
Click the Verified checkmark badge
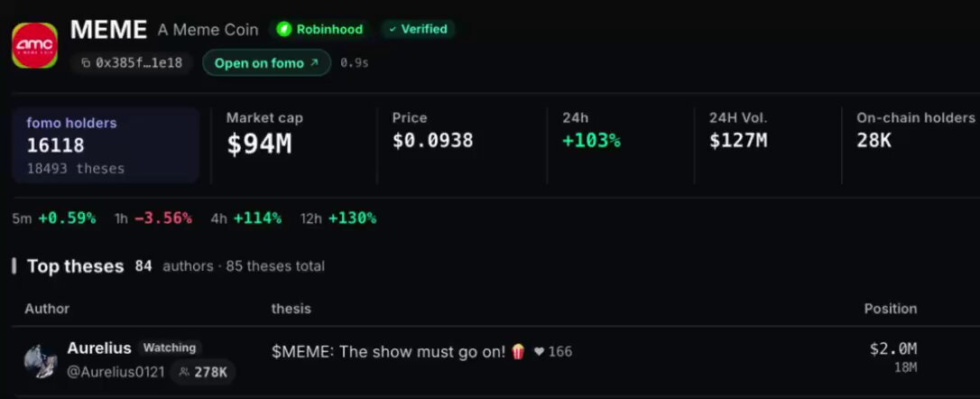pos(418,29)
